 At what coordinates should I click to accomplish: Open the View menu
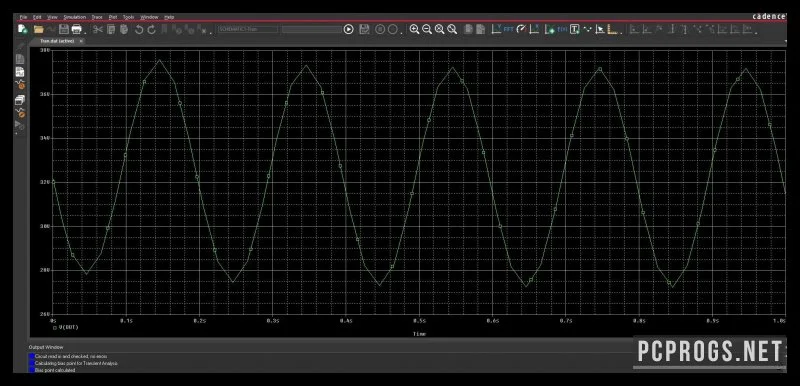tap(52, 17)
